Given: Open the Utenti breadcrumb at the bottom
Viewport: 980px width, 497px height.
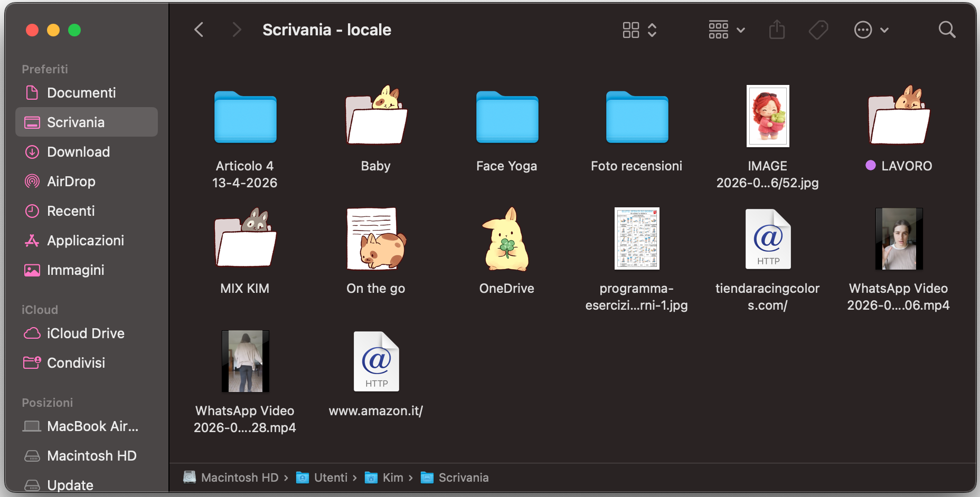Looking at the screenshot, I should pos(330,477).
